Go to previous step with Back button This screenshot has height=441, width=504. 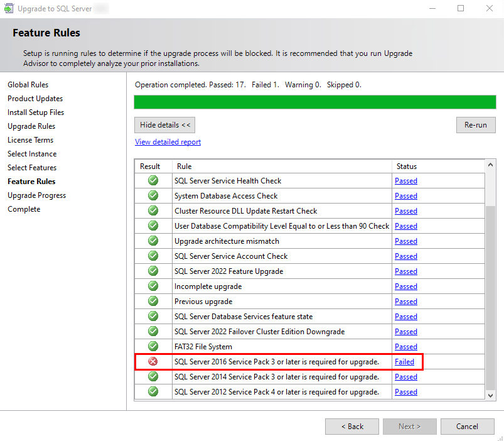click(x=352, y=427)
